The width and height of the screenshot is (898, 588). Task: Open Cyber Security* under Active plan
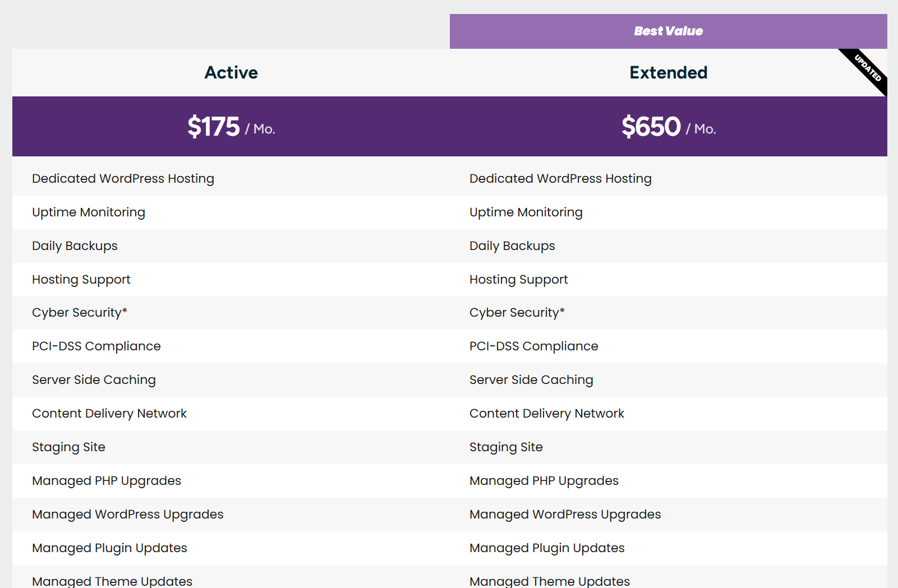[x=80, y=312]
